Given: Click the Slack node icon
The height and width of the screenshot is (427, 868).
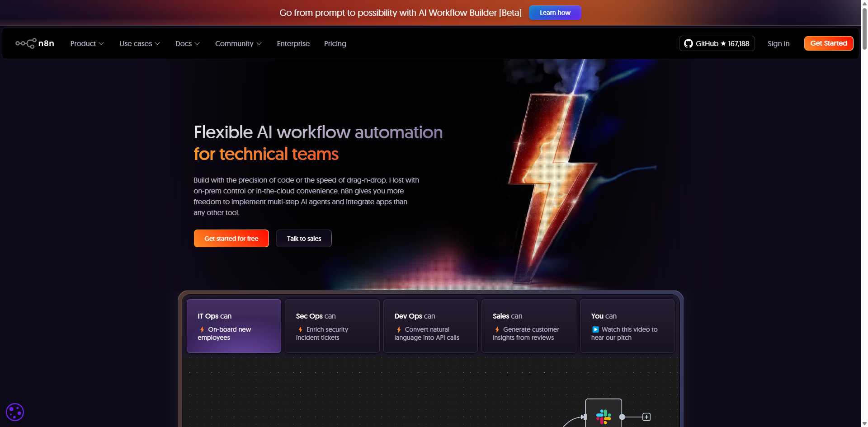Looking at the screenshot, I should pos(603,416).
